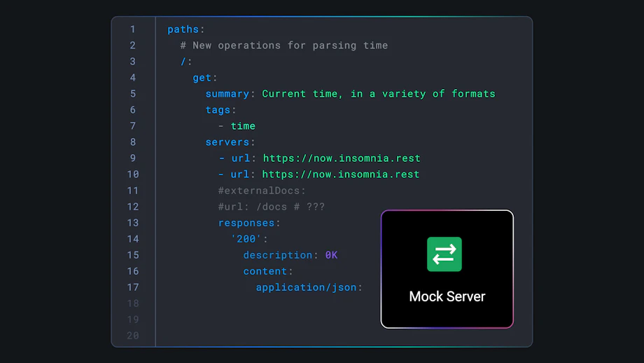Click 'application/json' on line 17

(306, 287)
